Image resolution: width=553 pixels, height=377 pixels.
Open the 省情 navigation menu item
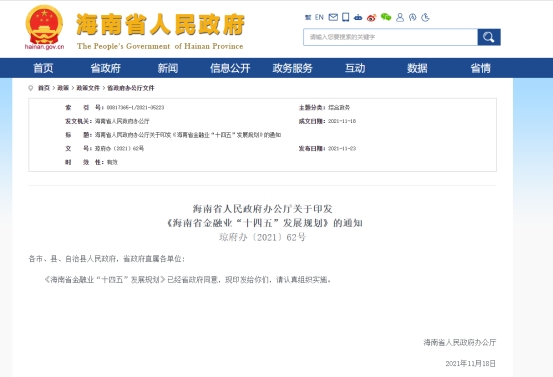point(480,68)
